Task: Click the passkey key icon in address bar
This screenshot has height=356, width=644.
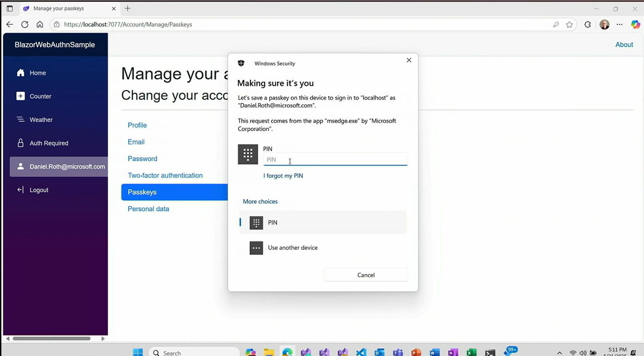Action: [x=556, y=24]
